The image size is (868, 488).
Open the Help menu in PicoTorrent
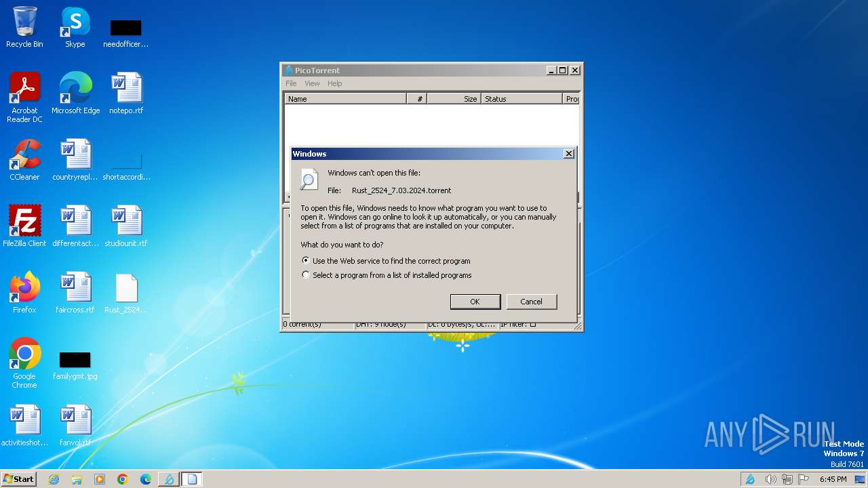point(335,83)
